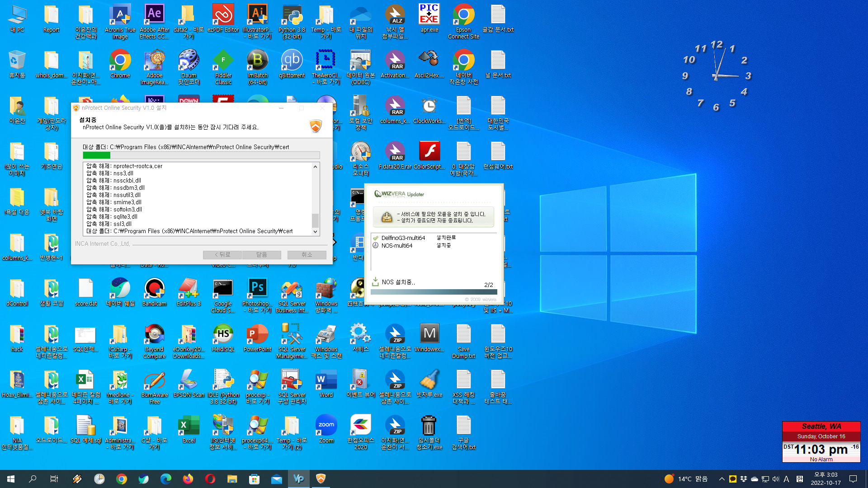
Task: Open Task View on the taskbar
Action: click(x=54, y=479)
